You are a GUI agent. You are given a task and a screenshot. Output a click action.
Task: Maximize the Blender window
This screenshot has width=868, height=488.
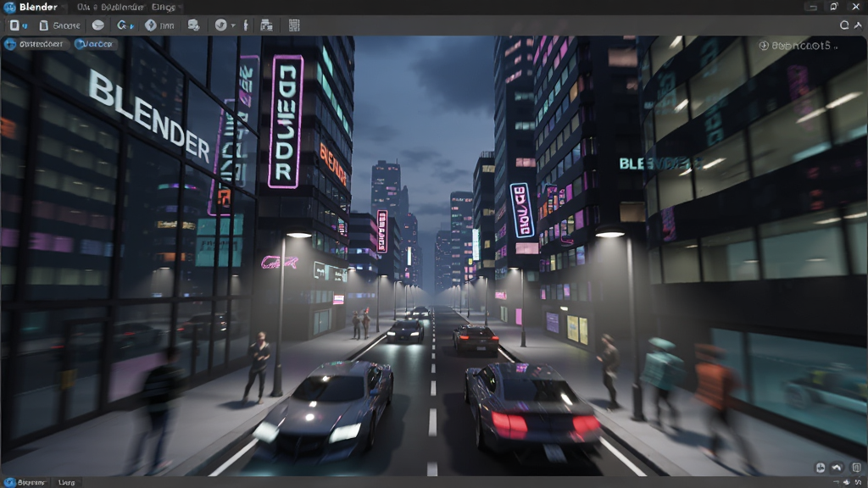[x=834, y=7]
